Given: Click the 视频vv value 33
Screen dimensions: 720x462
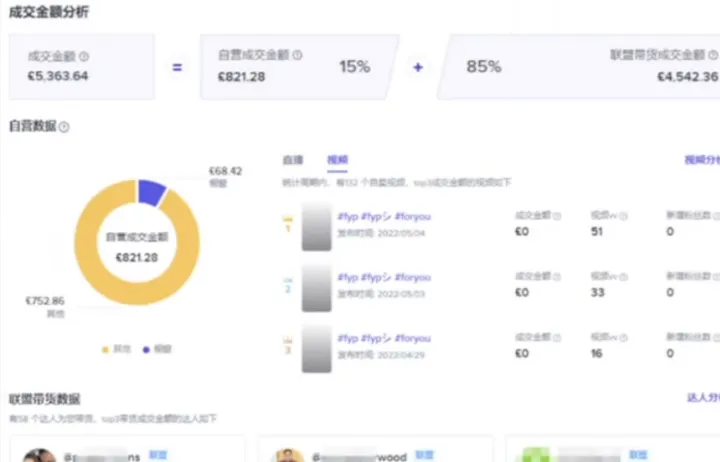Looking at the screenshot, I should click(597, 293).
